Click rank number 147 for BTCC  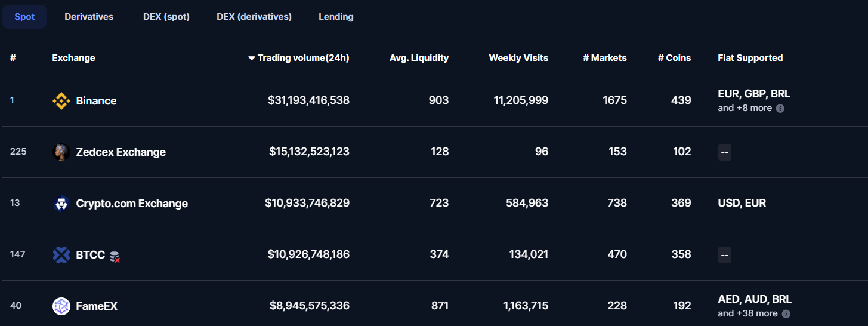(17, 254)
